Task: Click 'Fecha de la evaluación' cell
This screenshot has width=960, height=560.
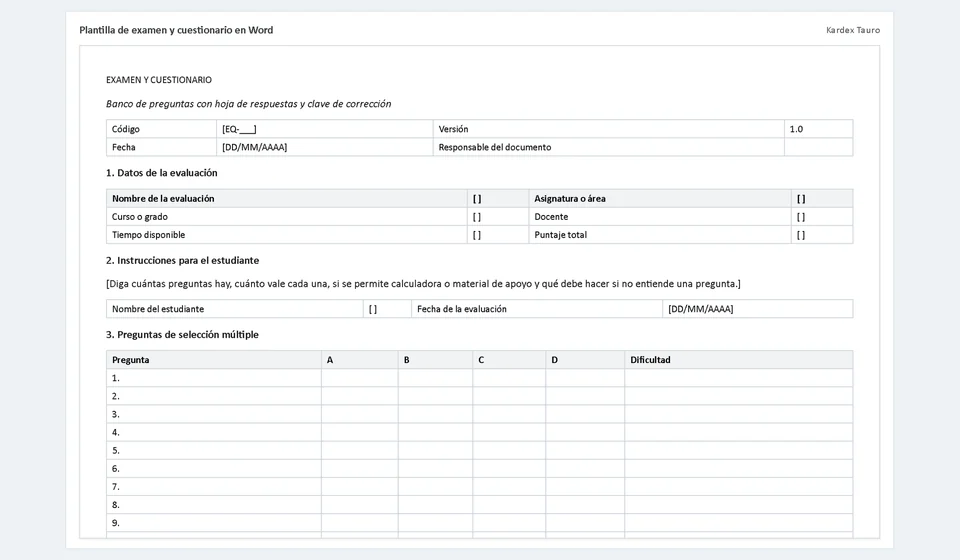Action: pos(537,309)
